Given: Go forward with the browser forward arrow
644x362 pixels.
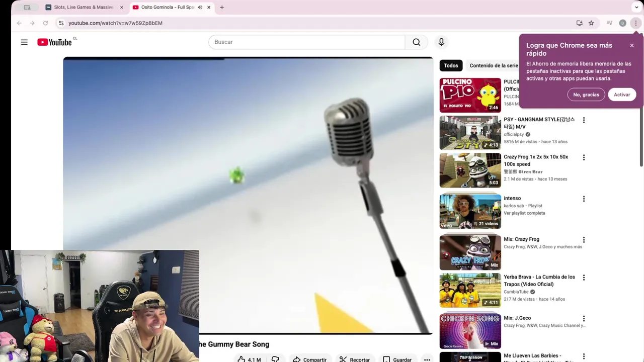Looking at the screenshot, I should 32,23.
